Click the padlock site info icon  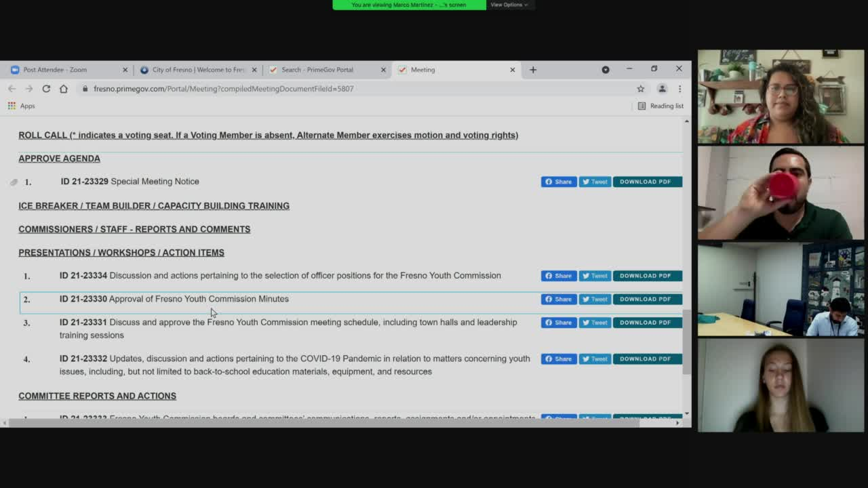tap(85, 89)
